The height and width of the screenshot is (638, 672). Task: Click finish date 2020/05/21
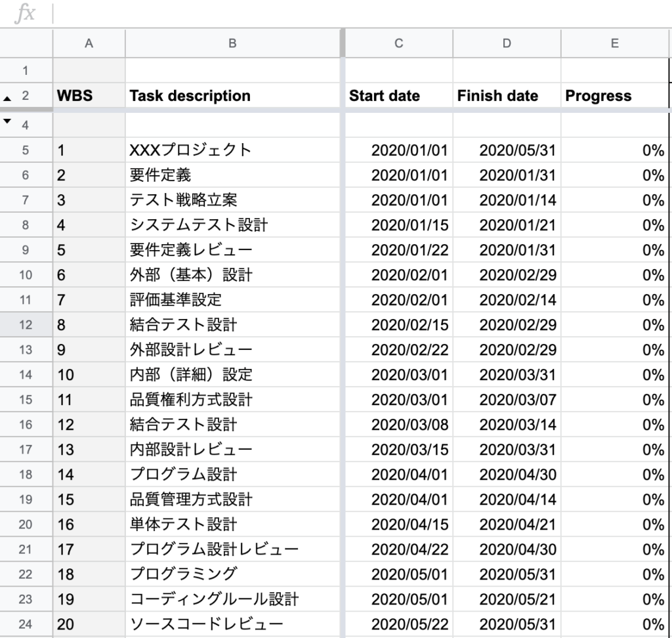point(507,599)
